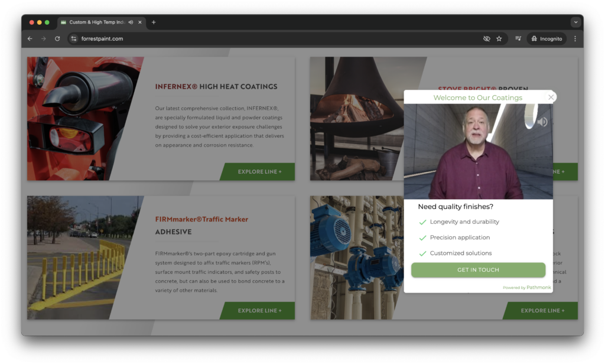This screenshot has height=364, width=605.
Task: Mute the popup video speaker icon
Action: coord(542,122)
